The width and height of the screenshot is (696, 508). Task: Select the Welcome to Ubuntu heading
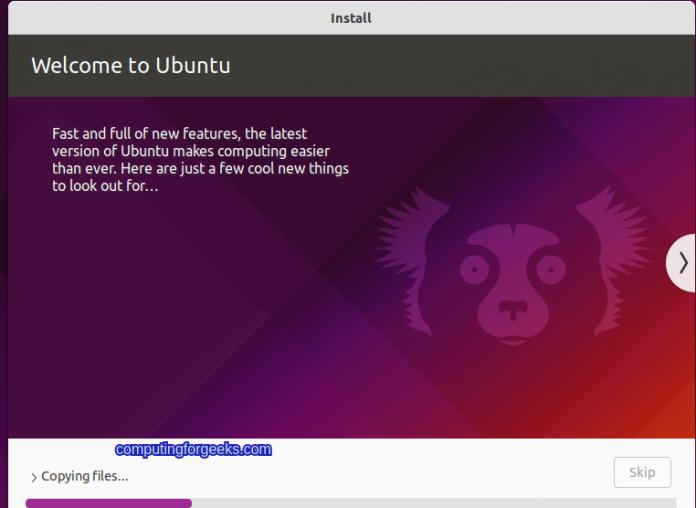130,66
